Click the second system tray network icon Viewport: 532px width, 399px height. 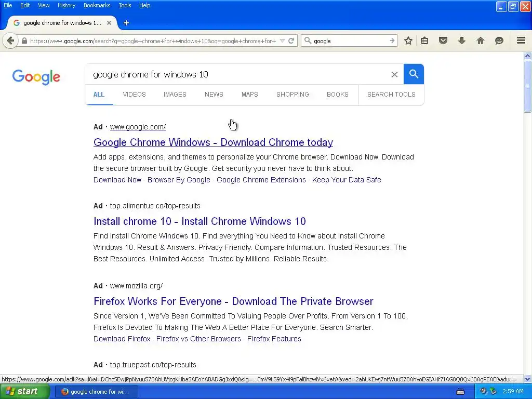coord(494,392)
